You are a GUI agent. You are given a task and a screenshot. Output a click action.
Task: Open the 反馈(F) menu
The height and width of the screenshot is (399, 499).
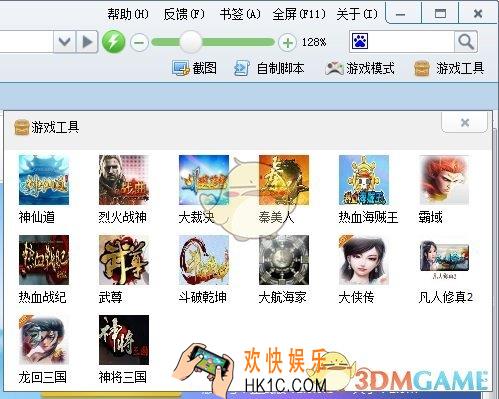[184, 14]
